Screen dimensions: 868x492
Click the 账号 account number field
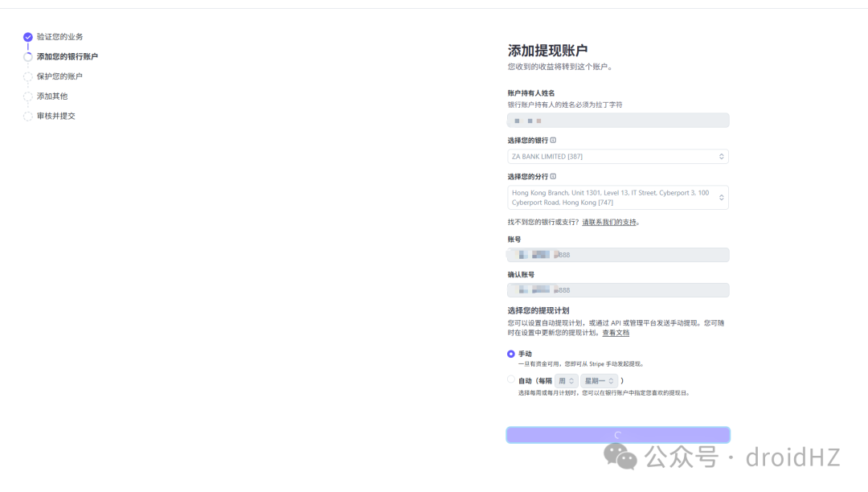tap(618, 255)
